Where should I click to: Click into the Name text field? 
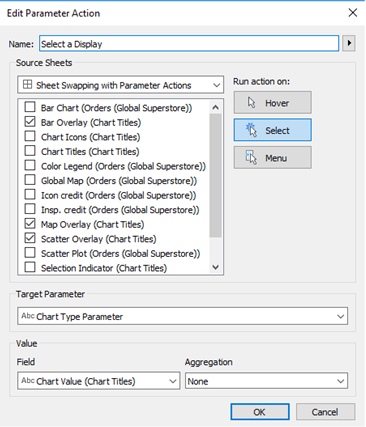pos(189,44)
